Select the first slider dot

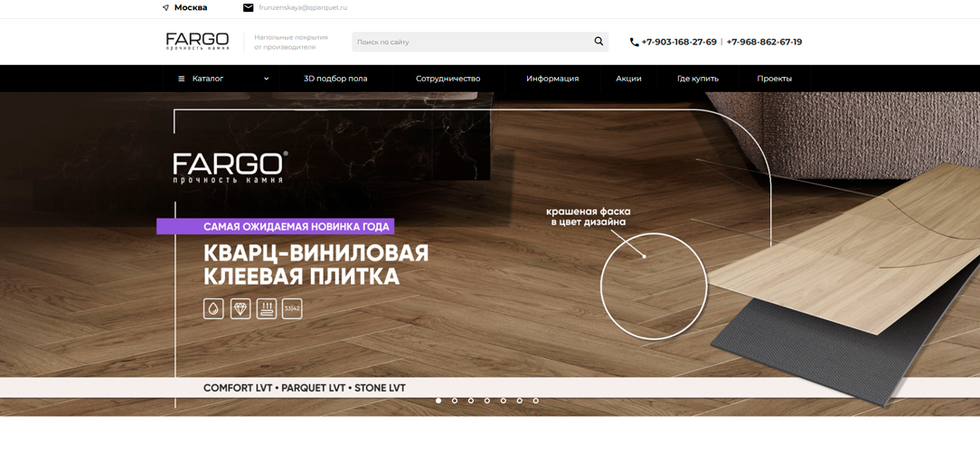tap(438, 400)
